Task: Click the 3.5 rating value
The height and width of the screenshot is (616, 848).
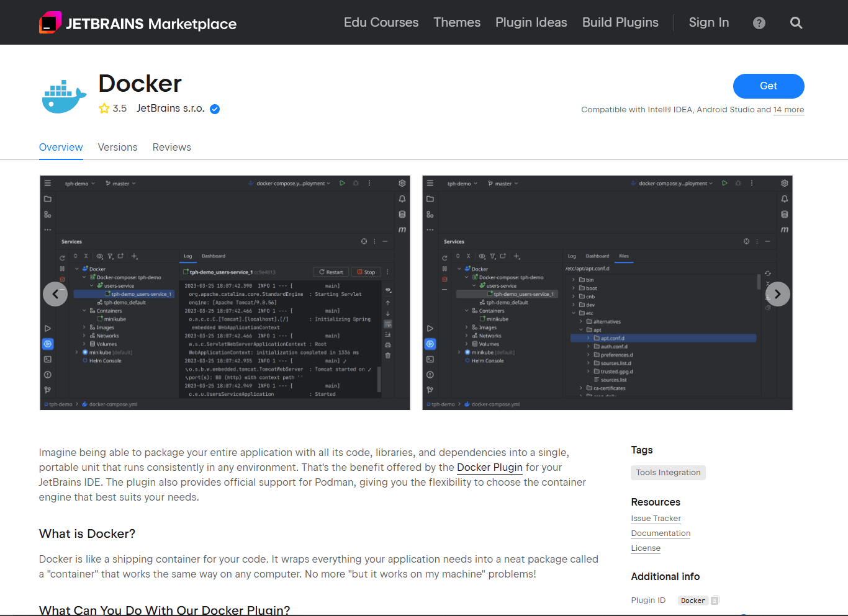Action: [120, 109]
